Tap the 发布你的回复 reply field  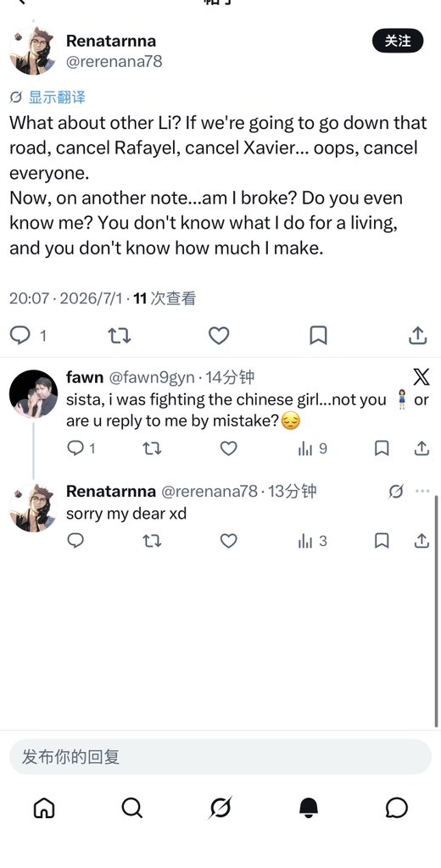tap(220, 757)
